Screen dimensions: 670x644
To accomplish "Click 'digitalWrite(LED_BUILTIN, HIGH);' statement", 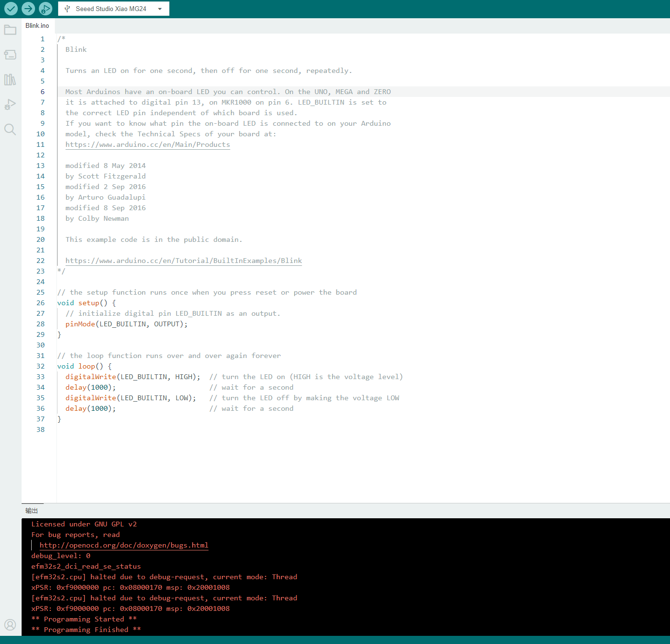I will [133, 377].
